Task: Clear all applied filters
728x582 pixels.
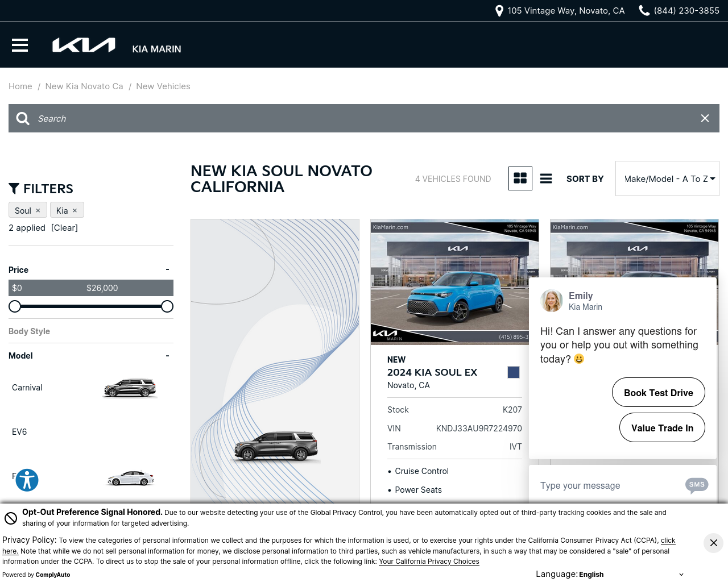Action: click(x=64, y=228)
